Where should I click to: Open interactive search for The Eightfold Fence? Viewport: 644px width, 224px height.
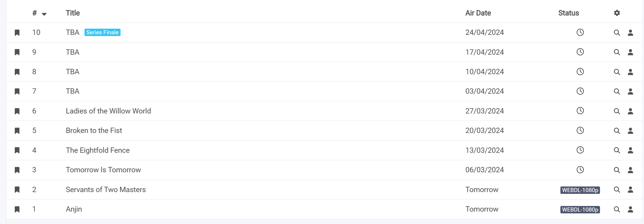[x=630, y=150]
